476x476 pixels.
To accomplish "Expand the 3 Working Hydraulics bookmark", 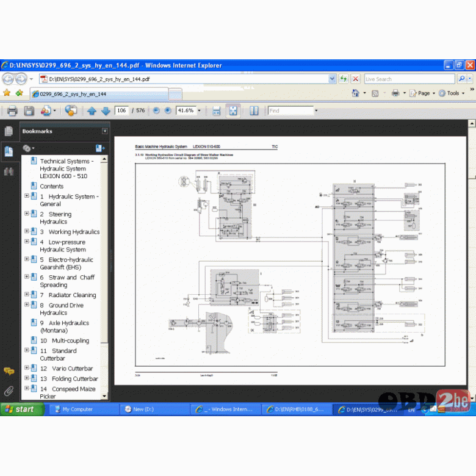I will pos(27,231).
